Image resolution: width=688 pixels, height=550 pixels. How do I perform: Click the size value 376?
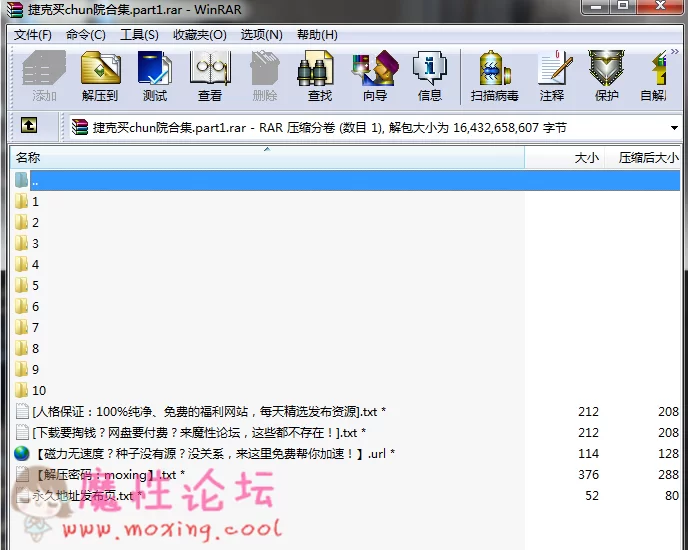(588, 475)
